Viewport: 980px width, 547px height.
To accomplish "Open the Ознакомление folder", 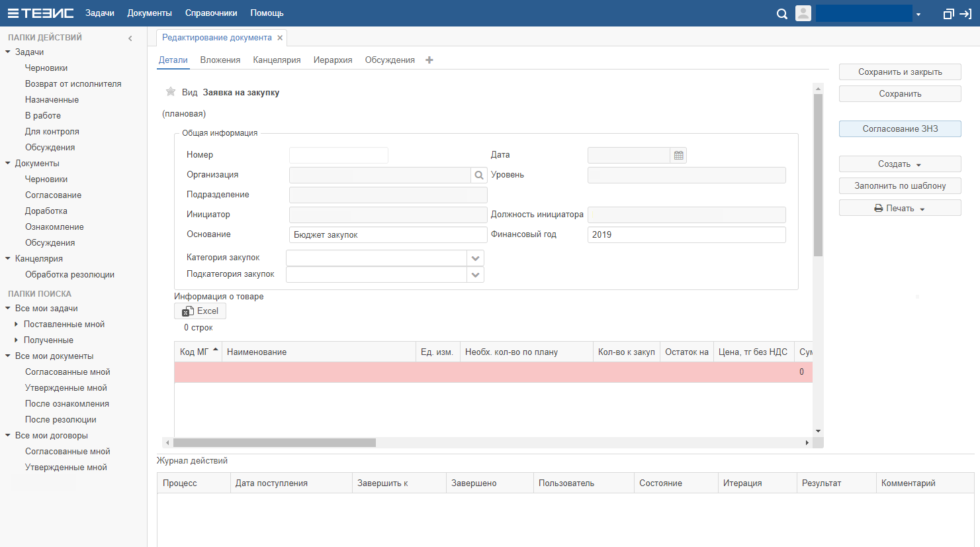I will pos(54,226).
